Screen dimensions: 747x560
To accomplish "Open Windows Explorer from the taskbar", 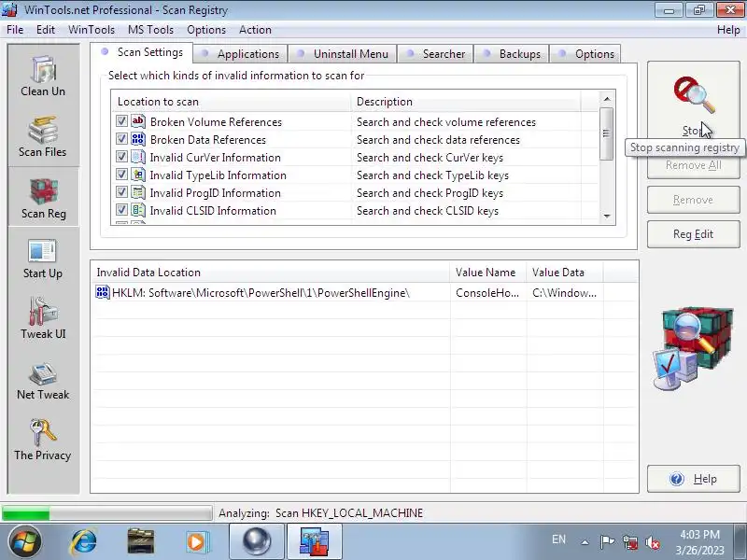I will click(x=141, y=541).
